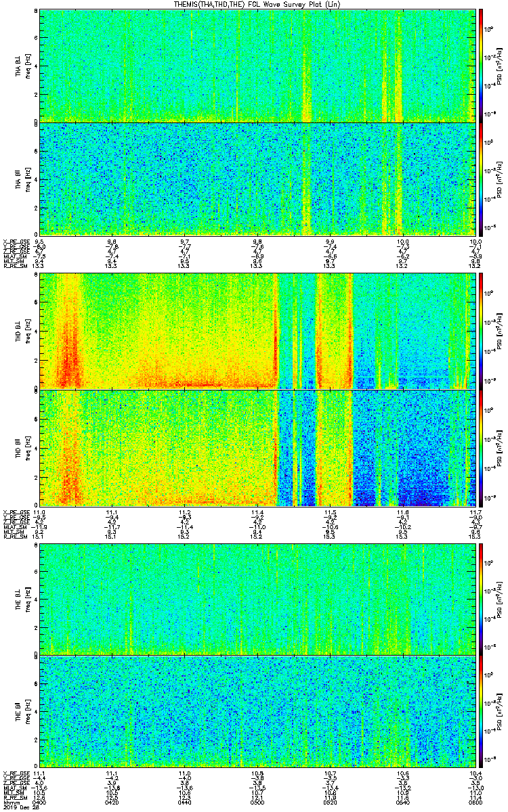The height and width of the screenshot is (812, 508).
Task: Select the THE BL spectrogram panel
Action: [257, 598]
